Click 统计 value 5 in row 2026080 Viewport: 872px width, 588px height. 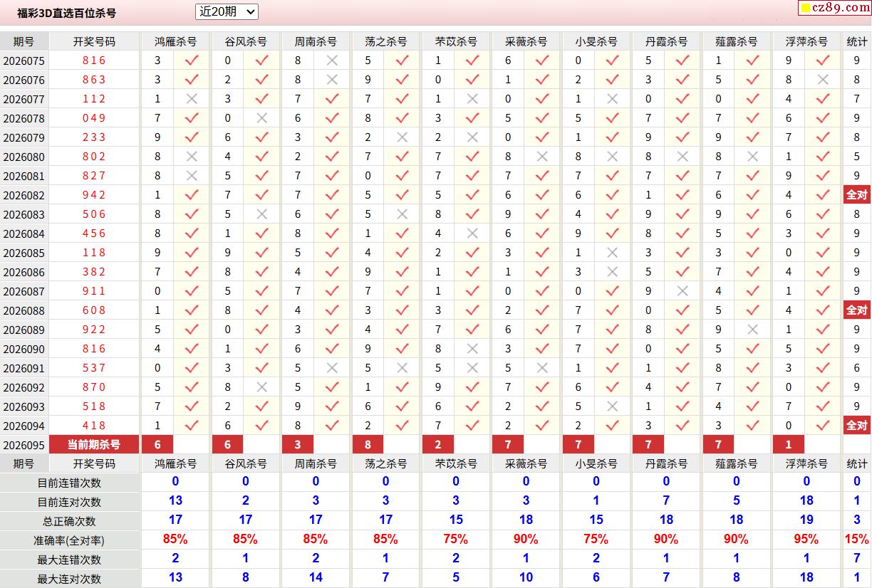click(x=857, y=157)
